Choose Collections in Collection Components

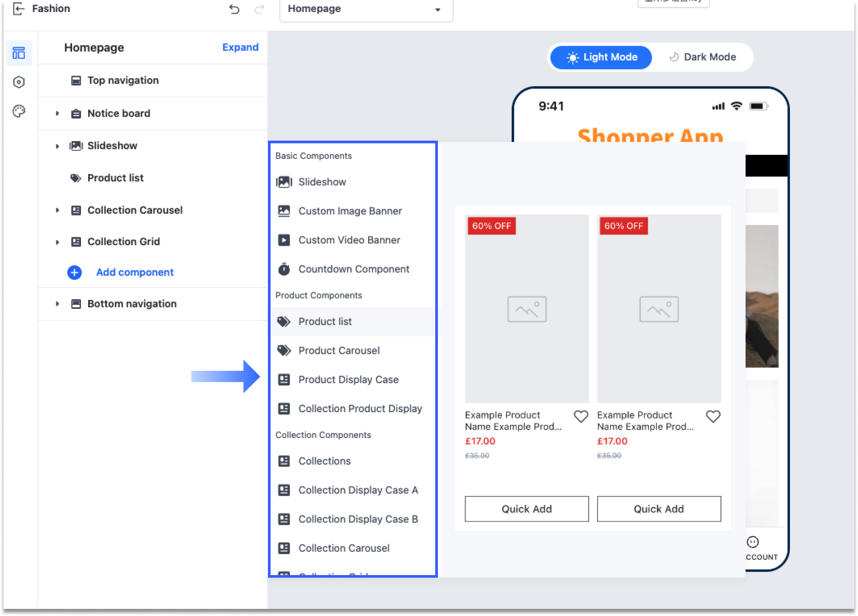[x=352, y=461]
